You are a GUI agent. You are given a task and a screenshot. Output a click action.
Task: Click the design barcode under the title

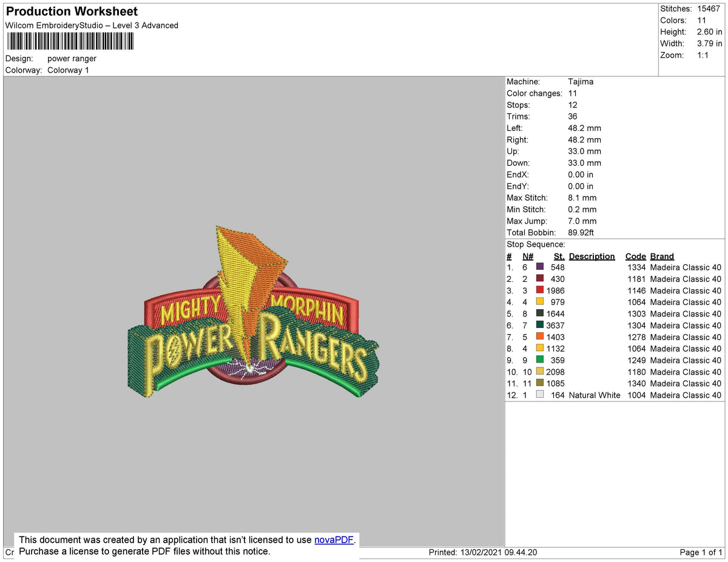(70, 41)
